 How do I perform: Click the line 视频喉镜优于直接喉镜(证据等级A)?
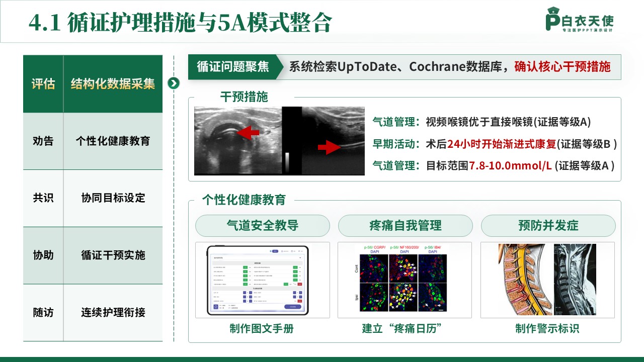tap(508, 122)
